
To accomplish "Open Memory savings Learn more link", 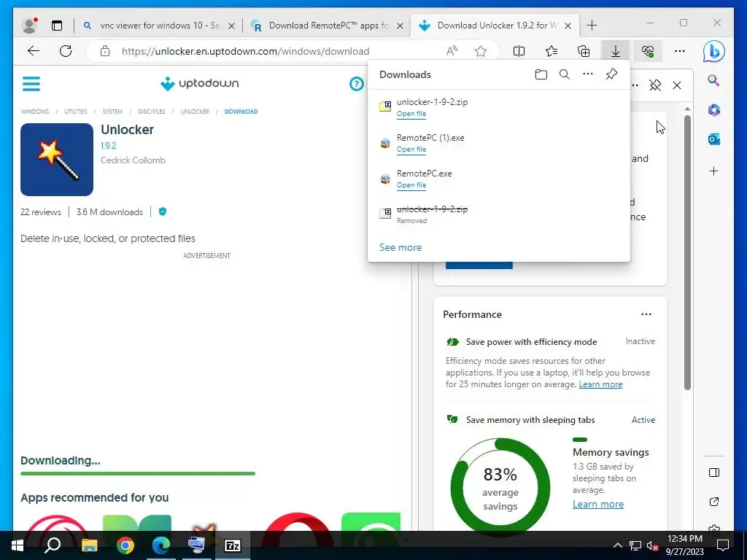I will coord(598,505).
